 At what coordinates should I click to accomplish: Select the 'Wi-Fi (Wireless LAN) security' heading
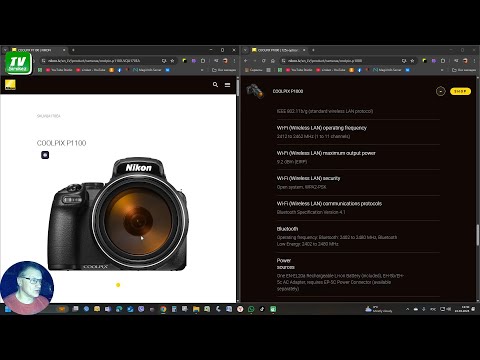308,178
